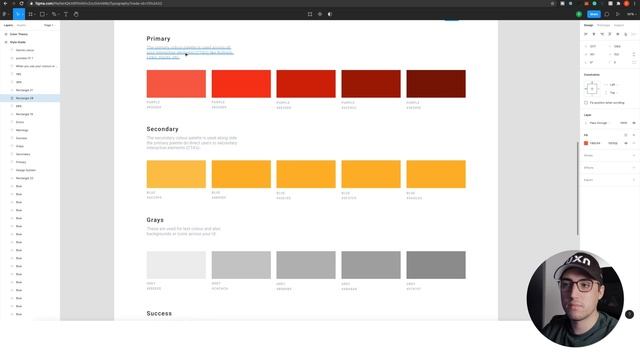Toggle fill visibility eye icon
The height and width of the screenshot is (360, 640).
tap(626, 143)
